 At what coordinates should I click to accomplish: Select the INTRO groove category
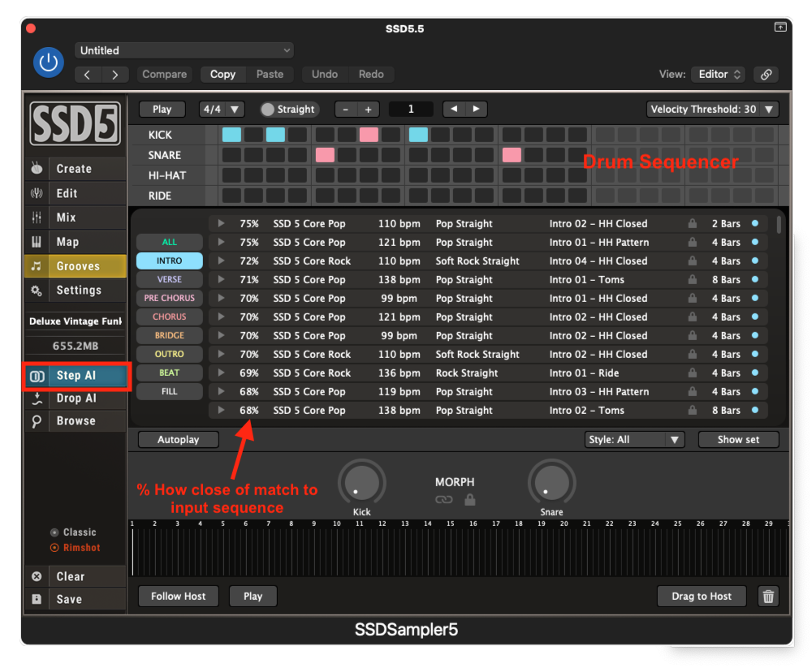pos(170,261)
